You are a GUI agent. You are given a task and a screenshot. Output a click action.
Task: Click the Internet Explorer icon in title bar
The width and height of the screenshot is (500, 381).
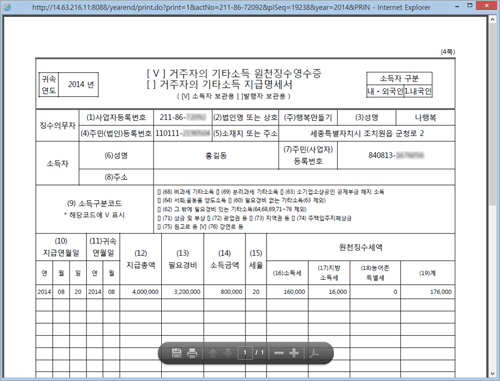[7, 7]
